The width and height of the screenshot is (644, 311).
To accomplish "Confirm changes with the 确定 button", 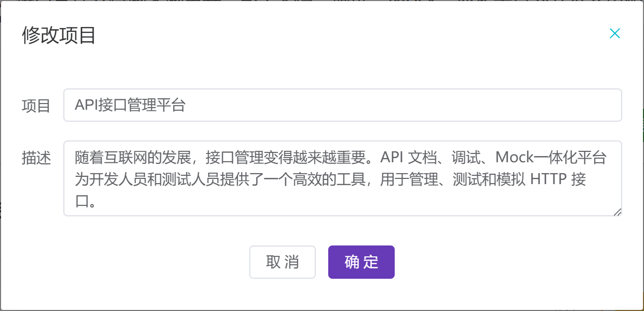I will [361, 262].
